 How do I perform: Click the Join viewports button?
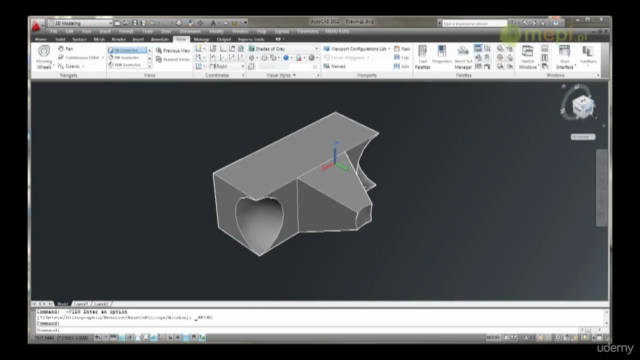click(401, 66)
